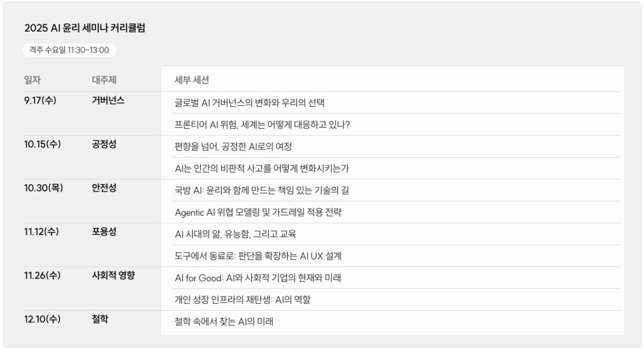This screenshot has width=644, height=350.
Task: Open the 도구에서 동료로 AI UX 설계 session
Action: (x=393, y=256)
